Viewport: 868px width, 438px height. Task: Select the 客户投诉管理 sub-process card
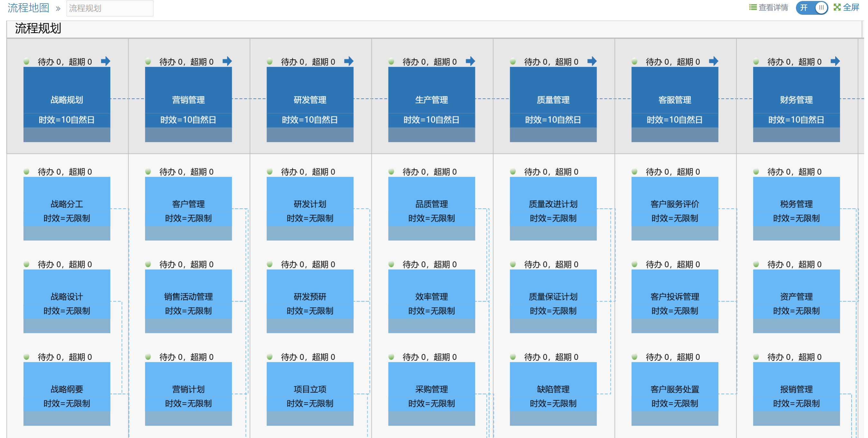[x=675, y=301]
